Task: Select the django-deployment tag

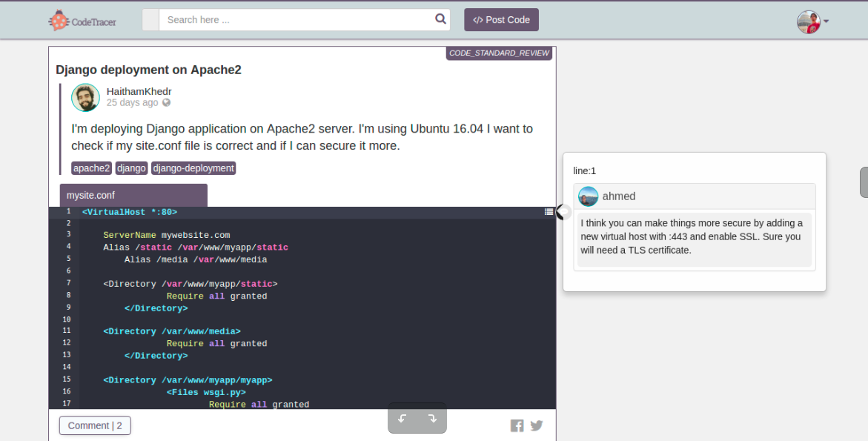Action: click(193, 168)
